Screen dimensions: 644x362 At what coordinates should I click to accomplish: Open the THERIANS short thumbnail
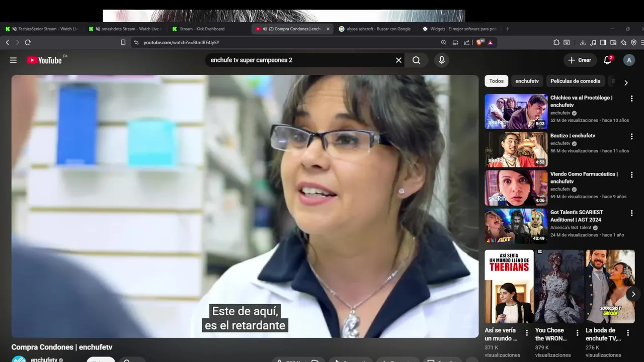(509, 286)
